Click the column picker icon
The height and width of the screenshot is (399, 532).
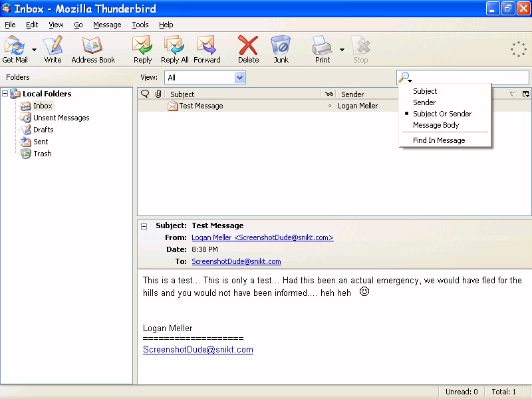click(x=525, y=94)
